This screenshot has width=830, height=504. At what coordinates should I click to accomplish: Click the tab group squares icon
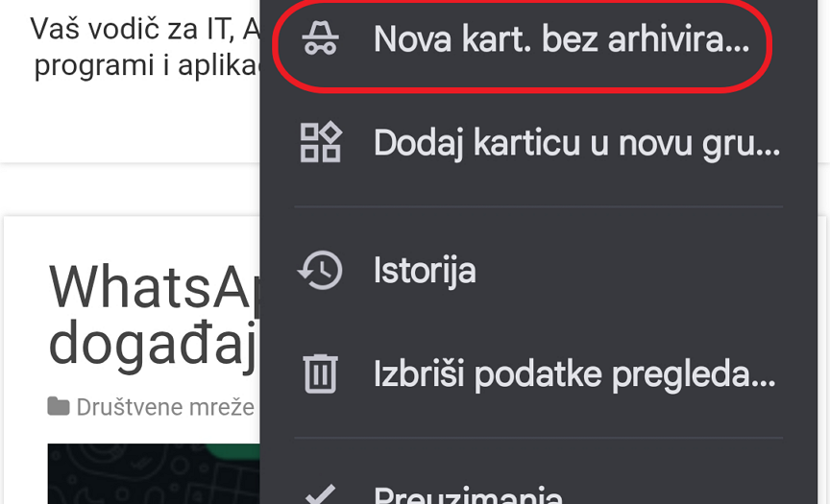click(320, 143)
